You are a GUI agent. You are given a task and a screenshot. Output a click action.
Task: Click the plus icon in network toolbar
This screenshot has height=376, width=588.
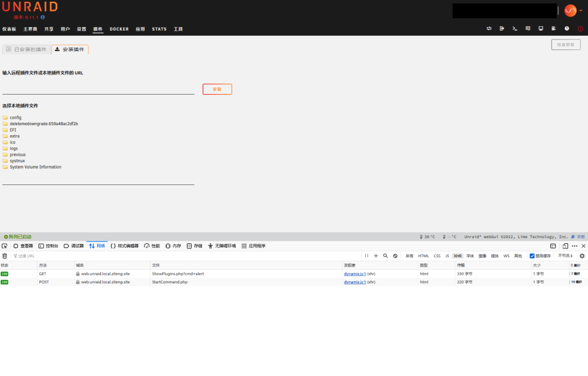pos(376,256)
